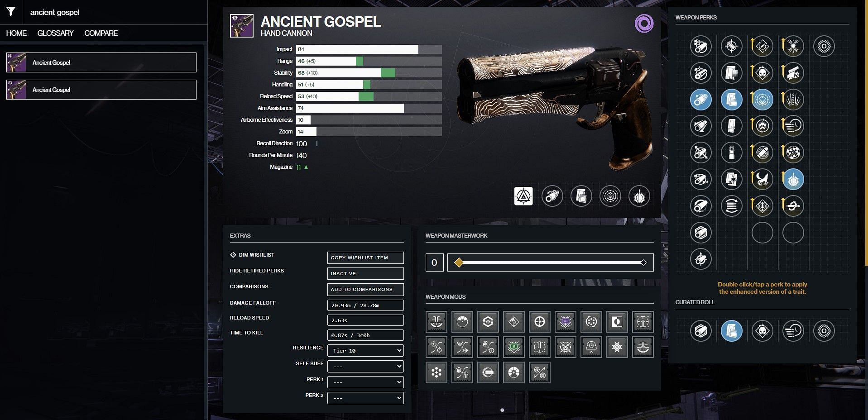
Task: Select the origin trait perk in the Weapon Perks grid
Action: coord(824,46)
